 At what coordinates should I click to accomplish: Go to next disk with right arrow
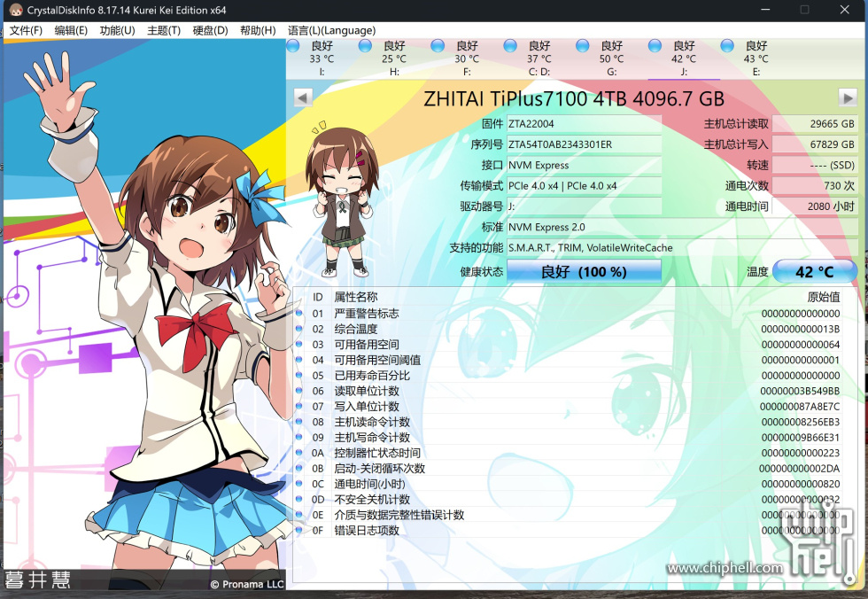pos(848,98)
